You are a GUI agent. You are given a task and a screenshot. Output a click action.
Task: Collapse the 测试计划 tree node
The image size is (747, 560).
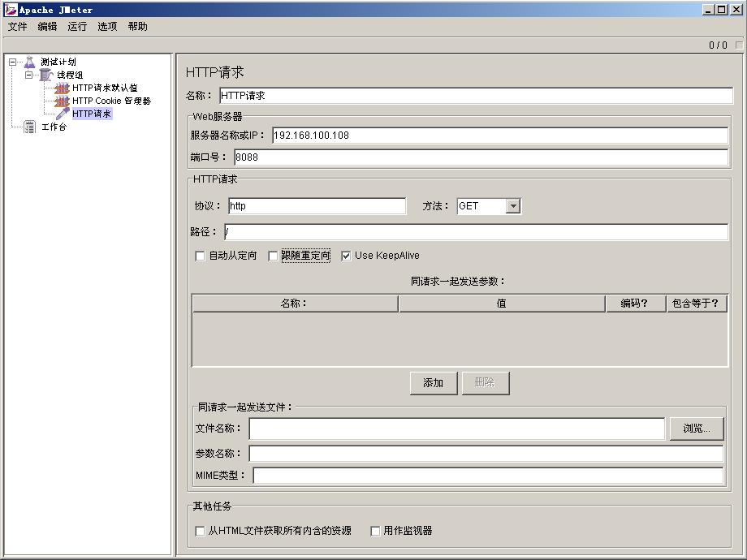coord(13,62)
